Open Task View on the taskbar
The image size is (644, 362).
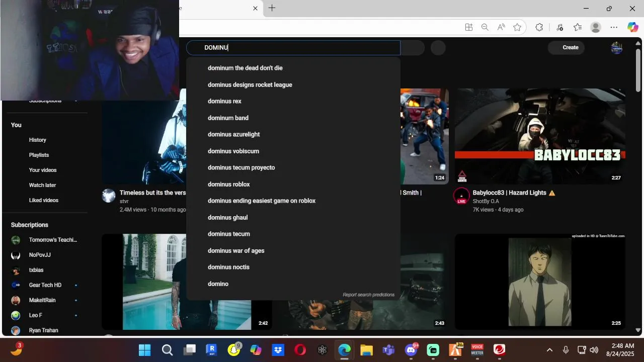189,349
